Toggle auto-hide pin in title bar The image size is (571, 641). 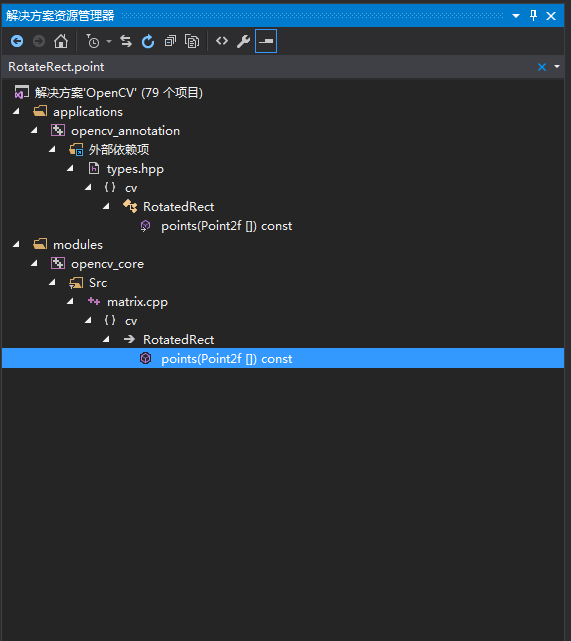click(533, 16)
